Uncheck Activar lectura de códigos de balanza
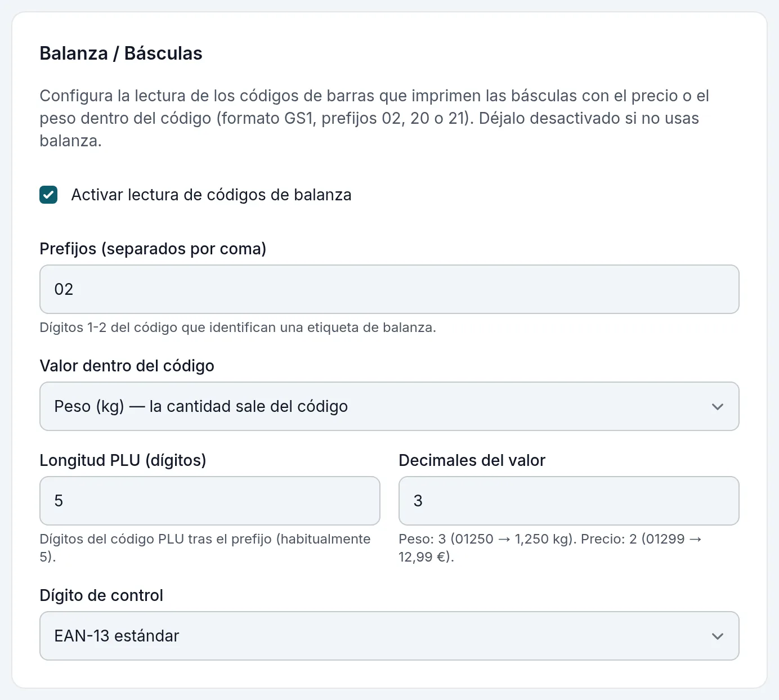This screenshot has height=700, width=779. pos(48,195)
